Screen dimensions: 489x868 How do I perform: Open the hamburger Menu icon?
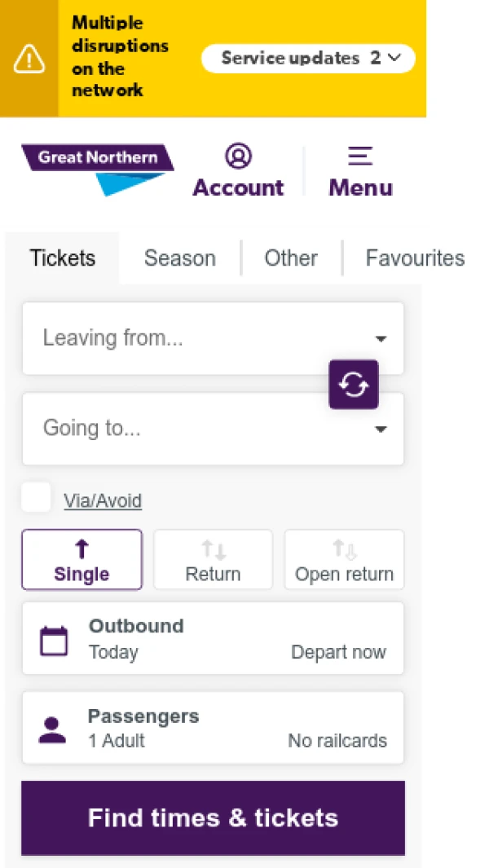coord(360,156)
